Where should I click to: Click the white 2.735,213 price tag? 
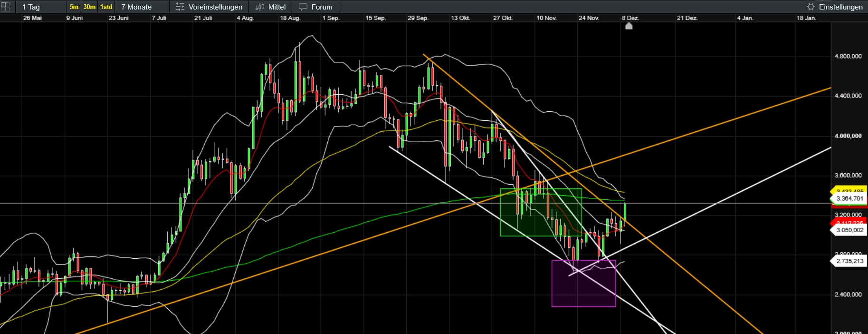pos(849,261)
